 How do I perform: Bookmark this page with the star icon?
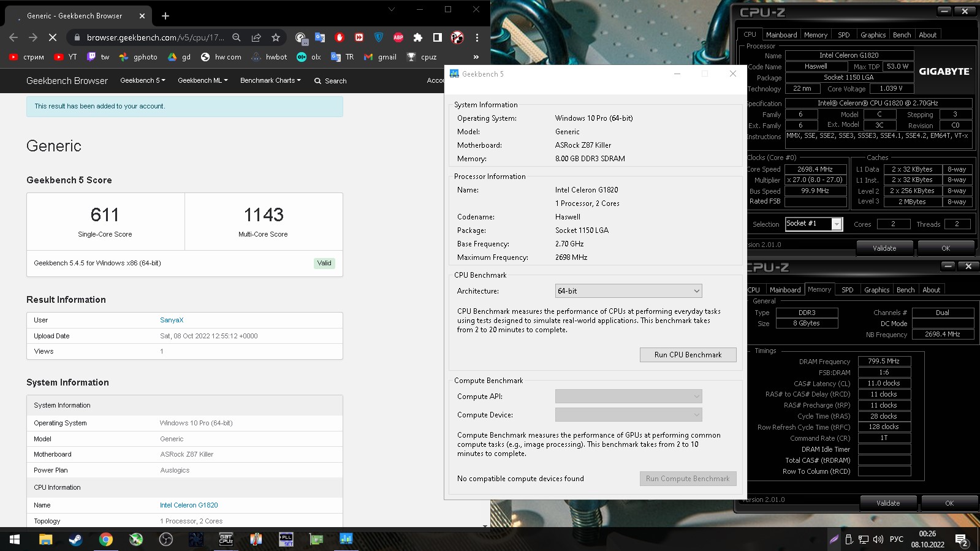click(x=276, y=37)
